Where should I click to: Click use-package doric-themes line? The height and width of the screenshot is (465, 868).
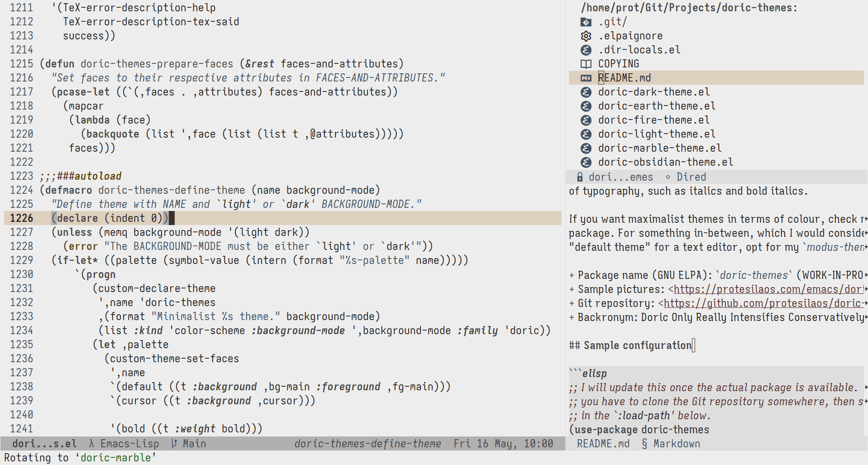[x=639, y=430]
